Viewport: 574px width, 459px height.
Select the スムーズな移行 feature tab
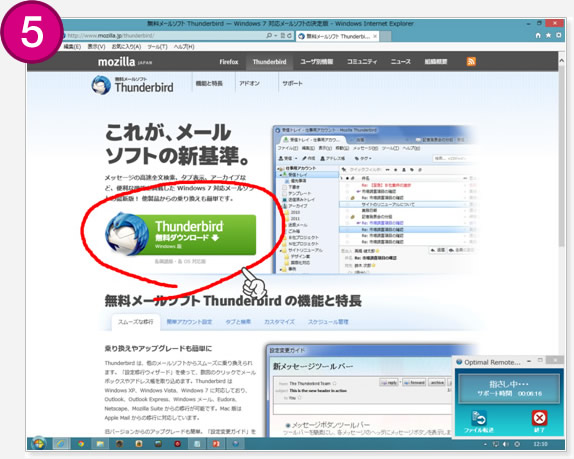[136, 322]
